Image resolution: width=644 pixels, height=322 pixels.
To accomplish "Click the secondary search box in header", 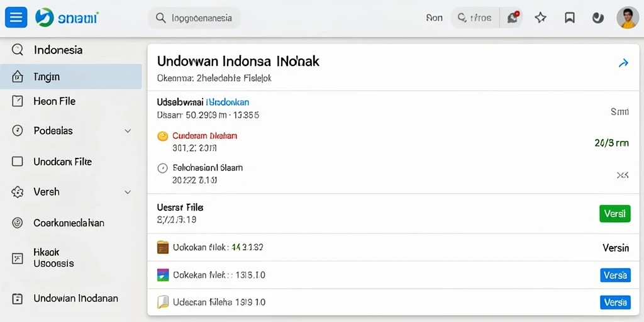I will 475,18.
